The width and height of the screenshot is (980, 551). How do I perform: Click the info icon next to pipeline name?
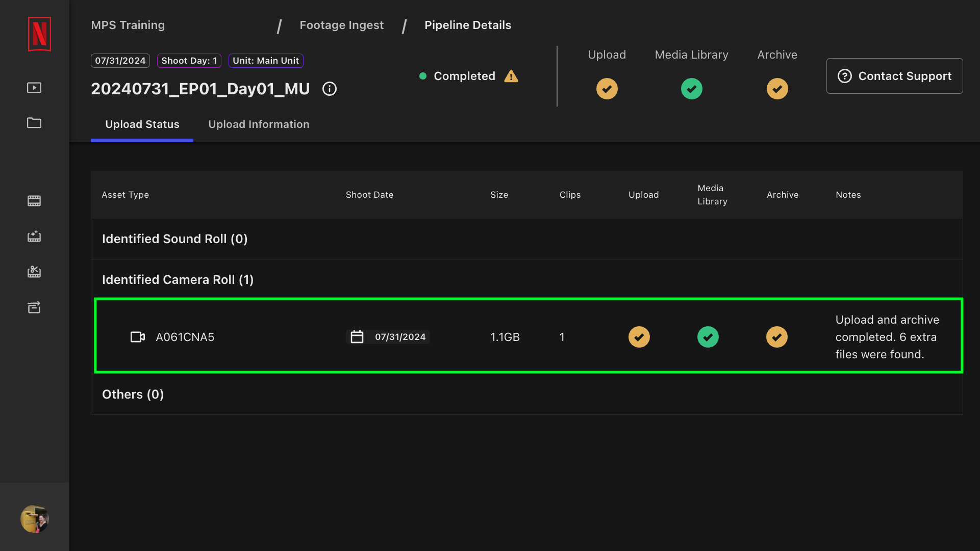[329, 88]
